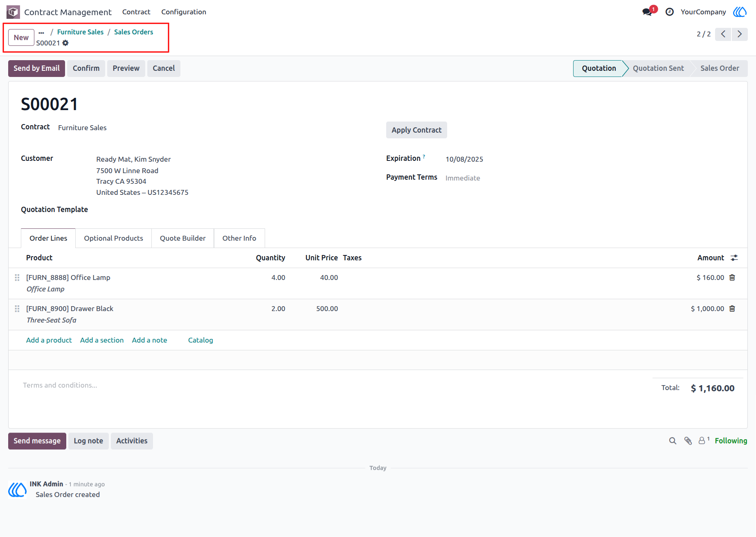This screenshot has height=537, width=756.
Task: Click the search messages magnifier icon
Action: click(x=673, y=441)
